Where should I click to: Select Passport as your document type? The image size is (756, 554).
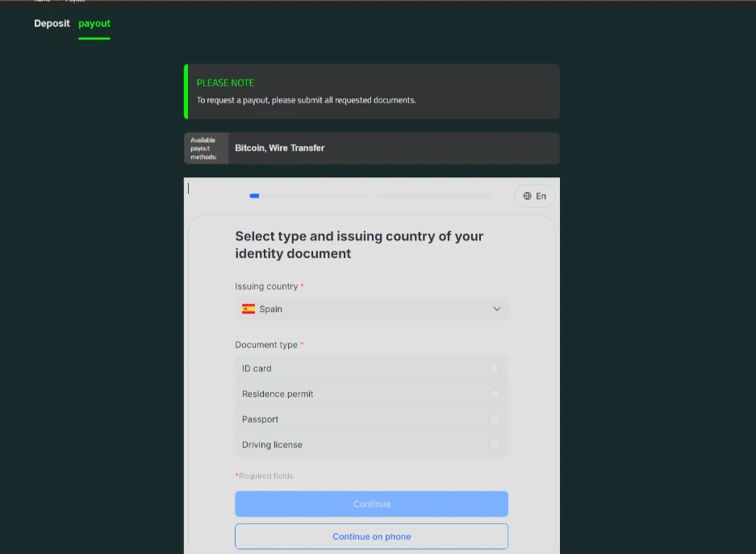pyautogui.click(x=495, y=419)
